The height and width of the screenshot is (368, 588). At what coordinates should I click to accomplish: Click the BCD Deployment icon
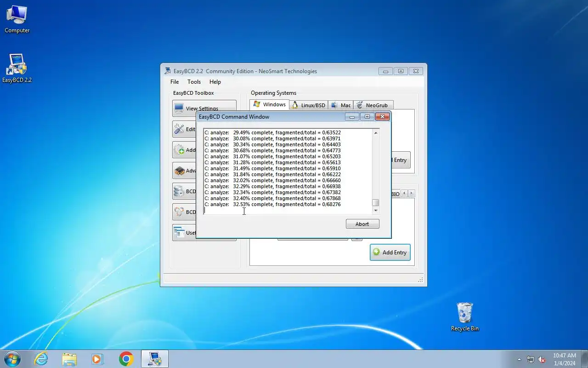click(179, 212)
